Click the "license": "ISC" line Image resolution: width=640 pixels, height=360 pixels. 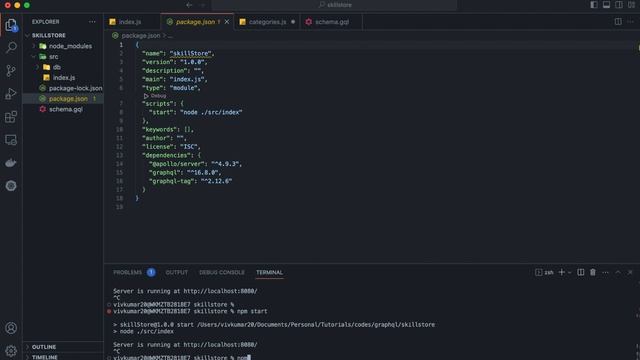[x=171, y=147]
